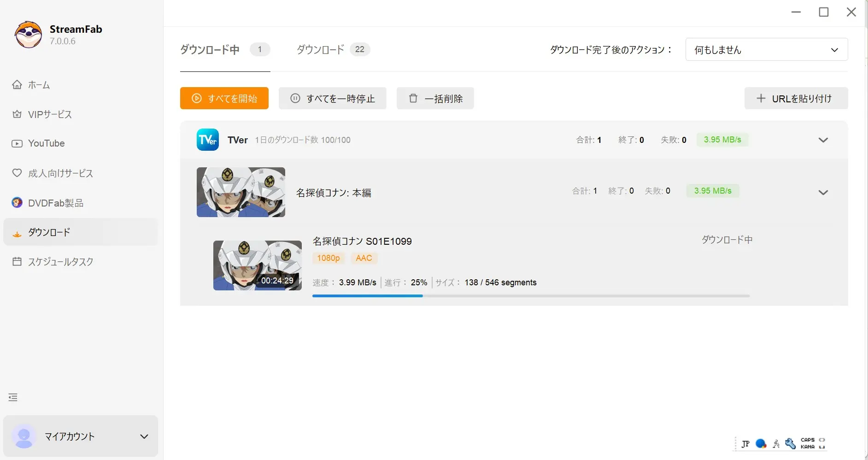Click the play icon in すべてを開始
This screenshot has height=460, width=868.
(x=197, y=98)
